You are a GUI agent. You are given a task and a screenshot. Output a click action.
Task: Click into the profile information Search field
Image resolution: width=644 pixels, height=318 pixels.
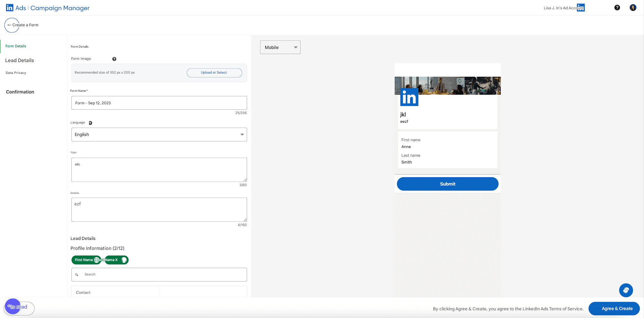pos(159,275)
